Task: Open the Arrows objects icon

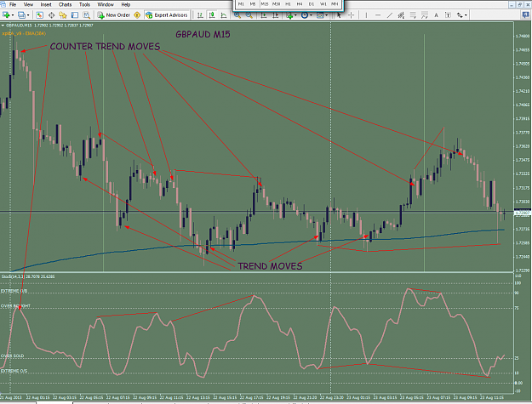Action: pos(460,15)
